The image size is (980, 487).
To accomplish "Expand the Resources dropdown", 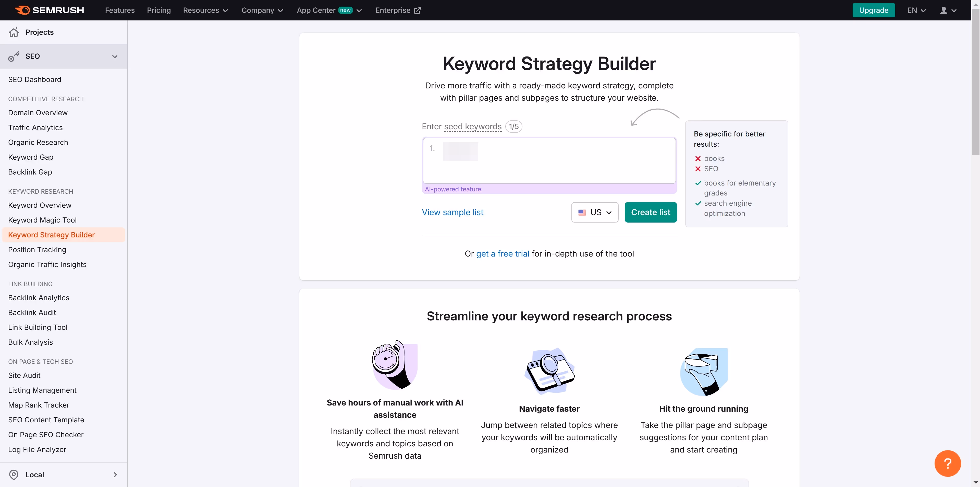I will click(x=205, y=10).
